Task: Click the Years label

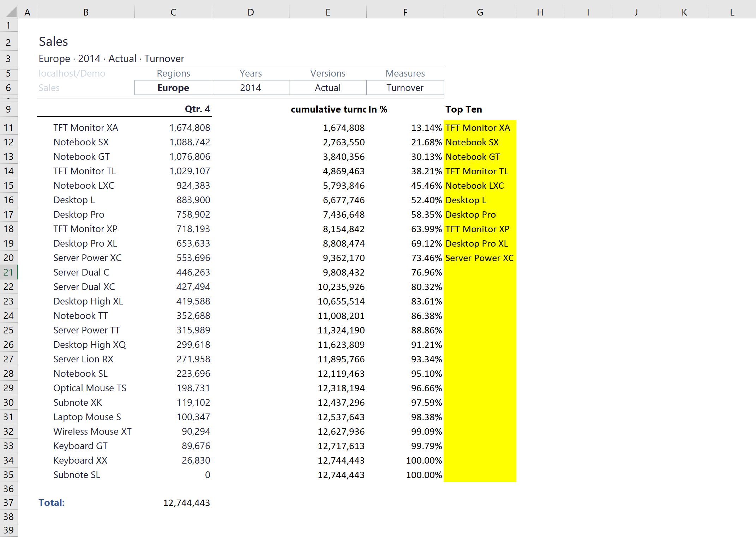Action: point(251,73)
